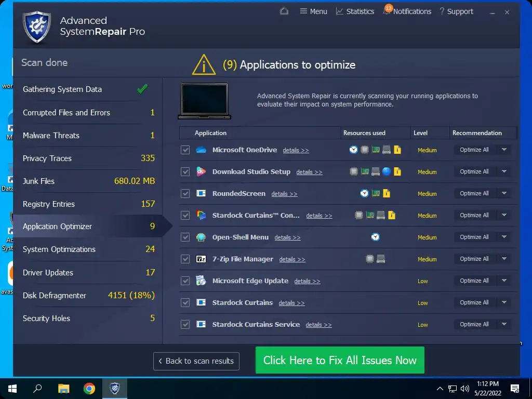Viewport: 532px width, 399px height.
Task: Go back to scan results
Action: pyautogui.click(x=196, y=361)
